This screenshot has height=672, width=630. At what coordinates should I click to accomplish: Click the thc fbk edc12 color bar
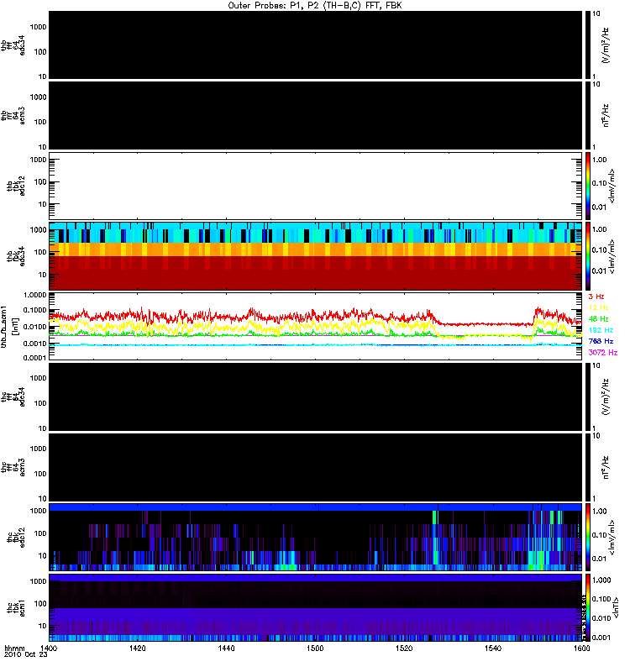588,537
